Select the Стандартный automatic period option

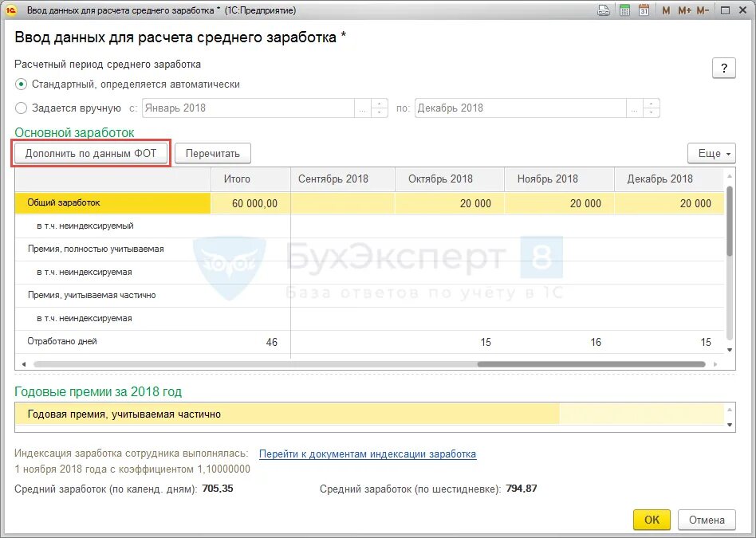pos(22,84)
